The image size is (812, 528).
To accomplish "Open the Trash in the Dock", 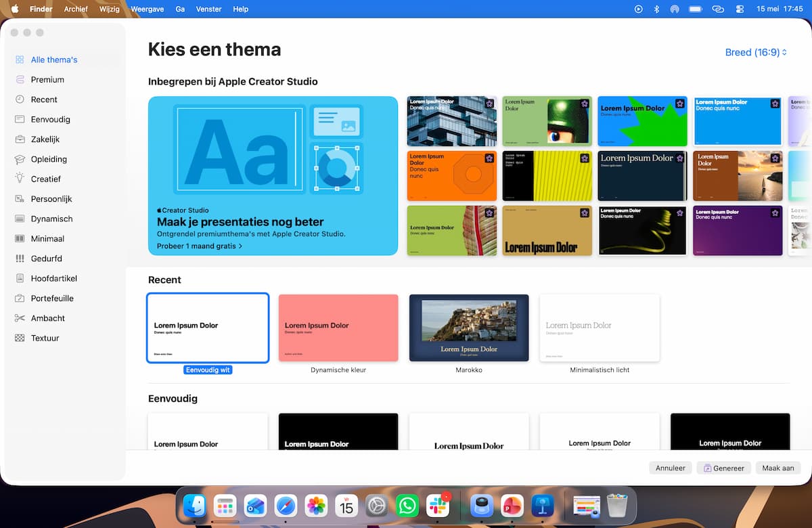I will point(617,506).
